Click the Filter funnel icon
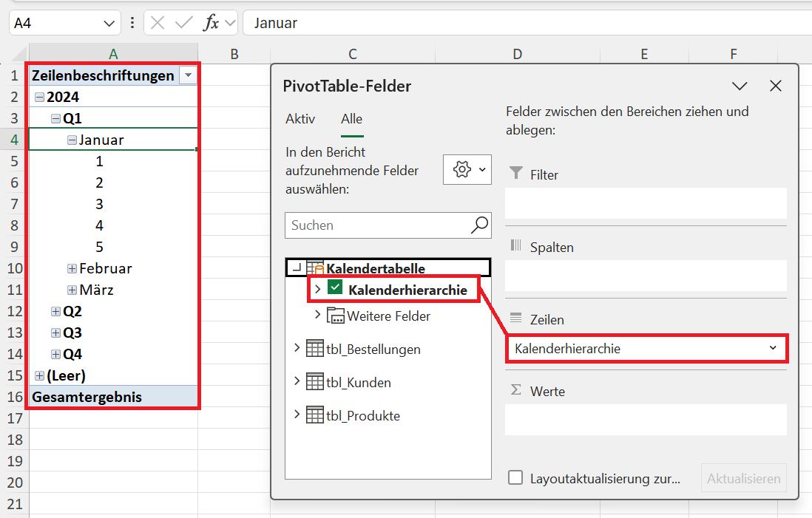This screenshot has height=518, width=812. (x=515, y=173)
